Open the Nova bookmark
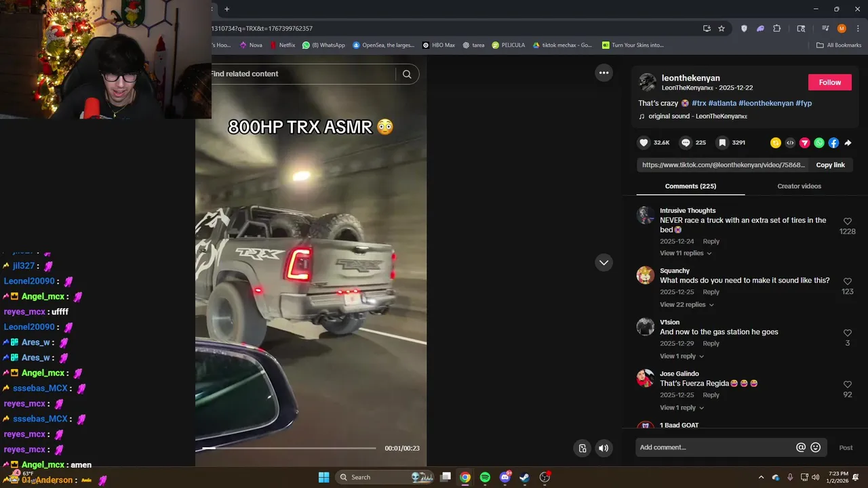 [251, 45]
